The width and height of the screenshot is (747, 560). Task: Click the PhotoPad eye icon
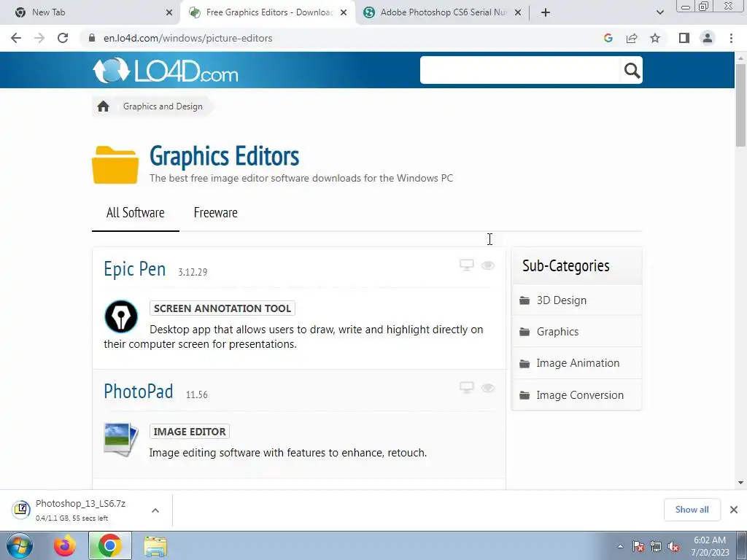[488, 388]
